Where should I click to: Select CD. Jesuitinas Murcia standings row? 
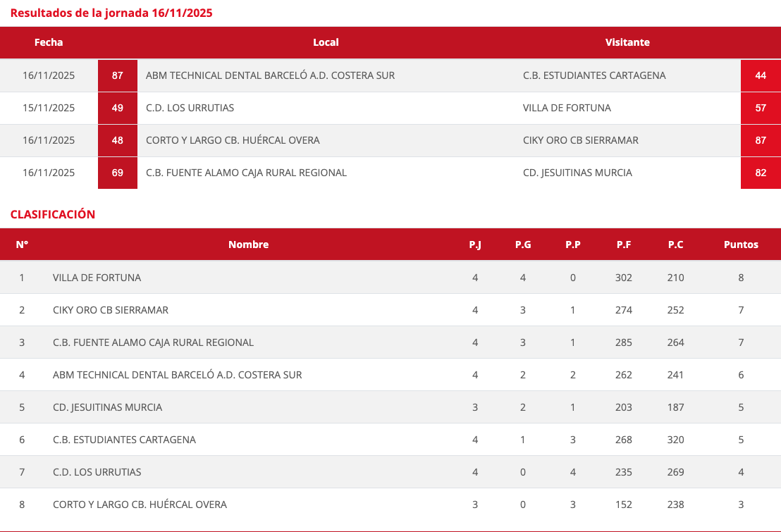click(x=107, y=407)
